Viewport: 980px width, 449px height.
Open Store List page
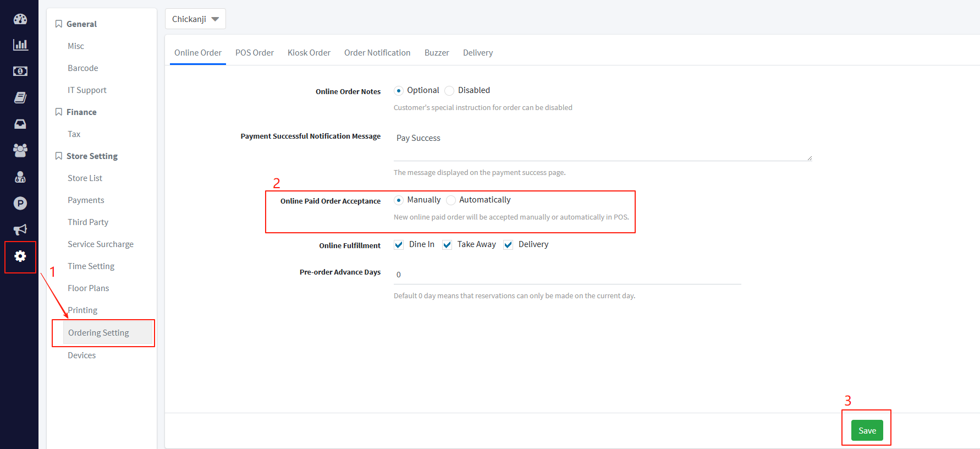[x=85, y=178]
